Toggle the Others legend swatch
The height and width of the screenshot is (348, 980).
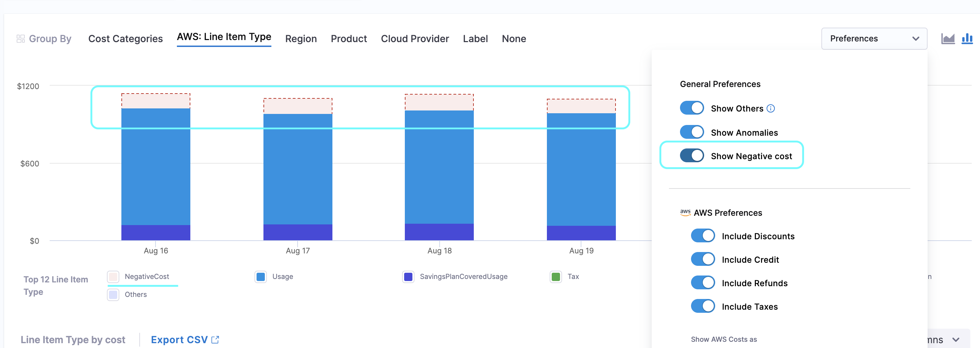113,295
